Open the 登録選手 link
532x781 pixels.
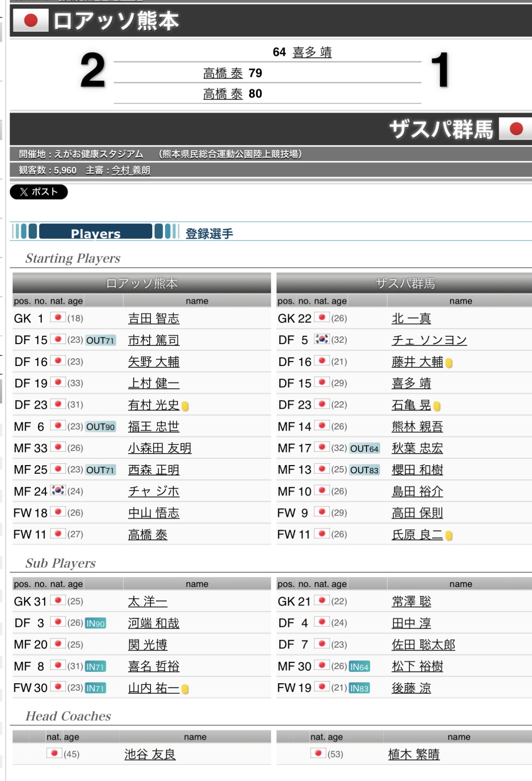209,234
